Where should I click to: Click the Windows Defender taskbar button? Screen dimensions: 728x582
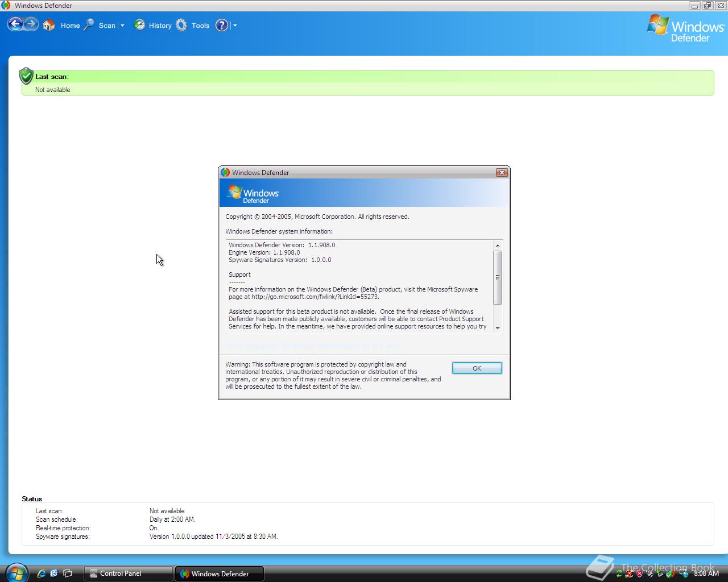(x=219, y=573)
